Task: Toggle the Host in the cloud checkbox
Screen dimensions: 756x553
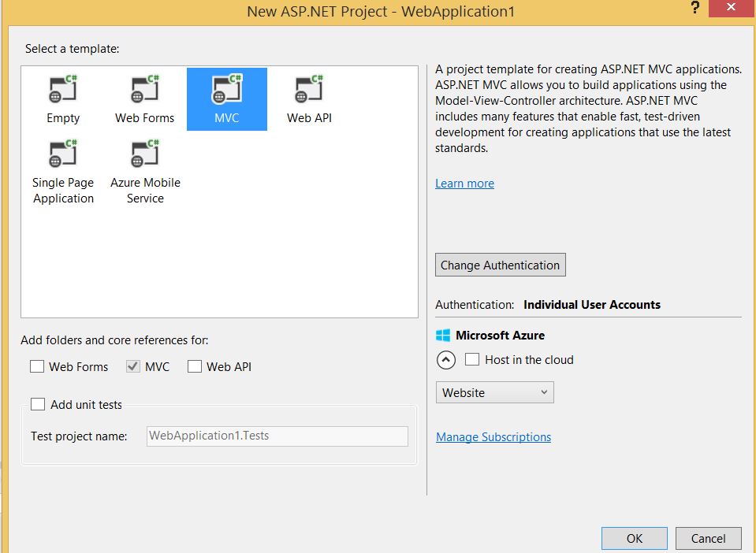Action: (472, 359)
